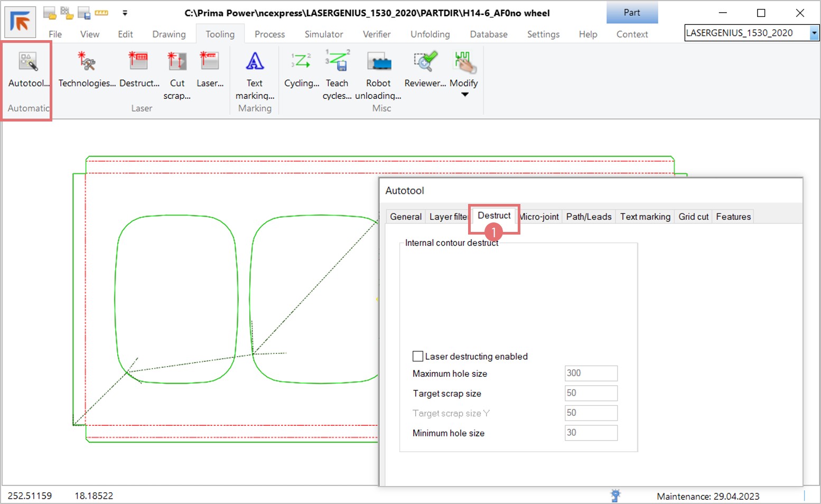Open the Technologies laser tool
The image size is (821, 504).
87,62
